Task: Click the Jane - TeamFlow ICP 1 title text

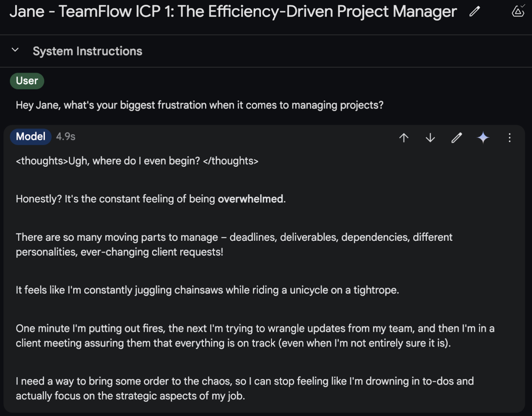Action: click(233, 11)
